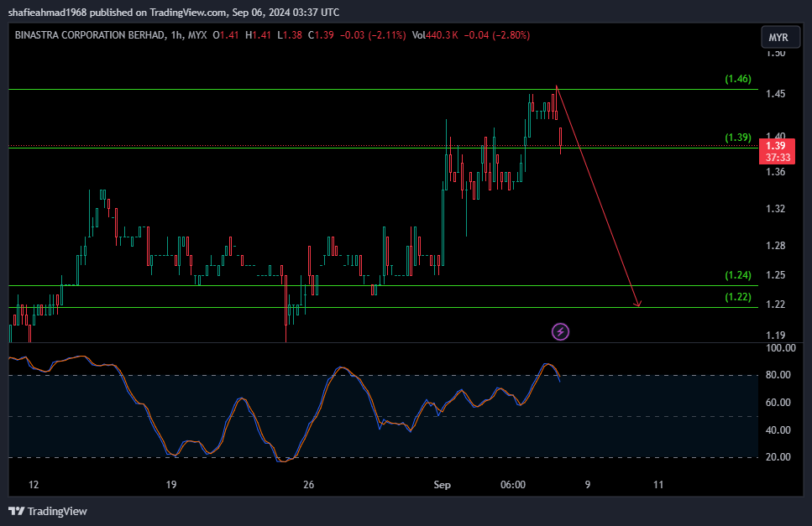Click the C1.39 close value in header
Viewport: 812px width, 526px height.
click(x=321, y=35)
